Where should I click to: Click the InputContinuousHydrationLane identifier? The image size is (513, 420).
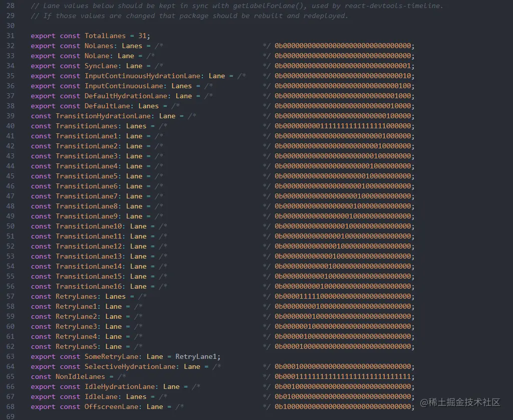(142, 76)
